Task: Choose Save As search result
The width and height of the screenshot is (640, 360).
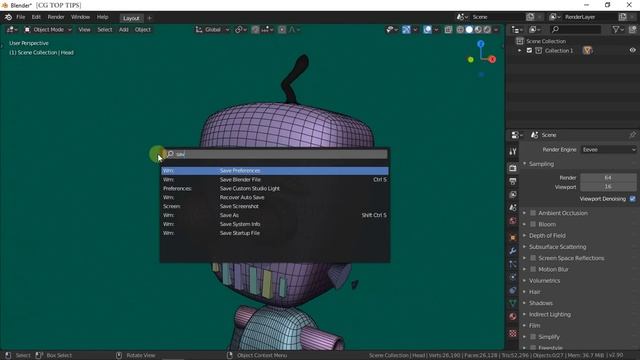Action: [x=275, y=215]
